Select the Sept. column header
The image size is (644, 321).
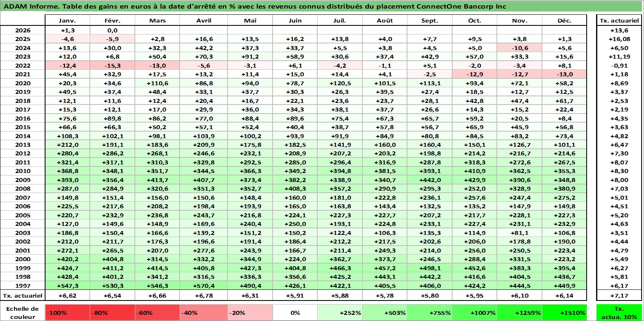430,20
